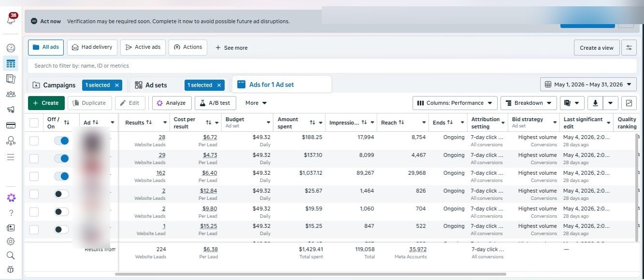Switch to the Had delivery tab
Image resolution: width=644 pixels, height=280 pixels.
[x=92, y=47]
